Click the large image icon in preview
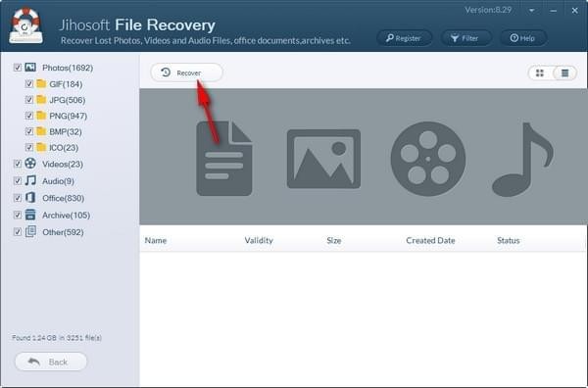 (x=323, y=159)
